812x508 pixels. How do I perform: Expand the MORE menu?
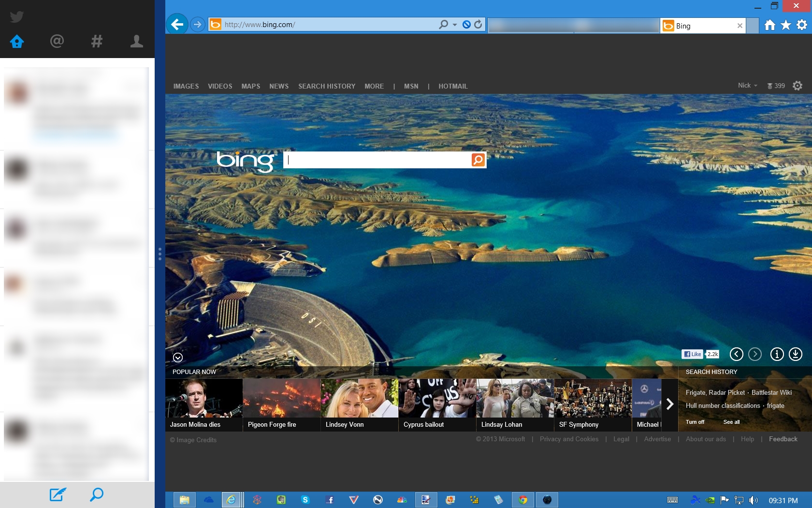374,86
